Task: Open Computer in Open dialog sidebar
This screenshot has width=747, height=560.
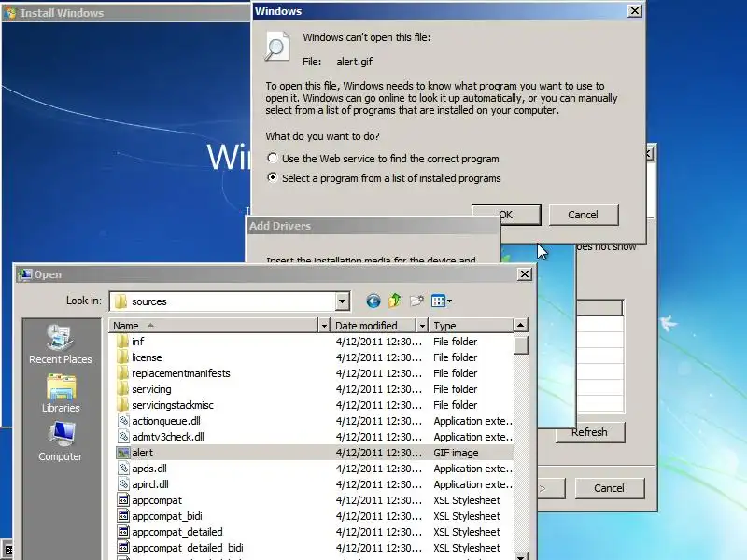Action: 61,441
